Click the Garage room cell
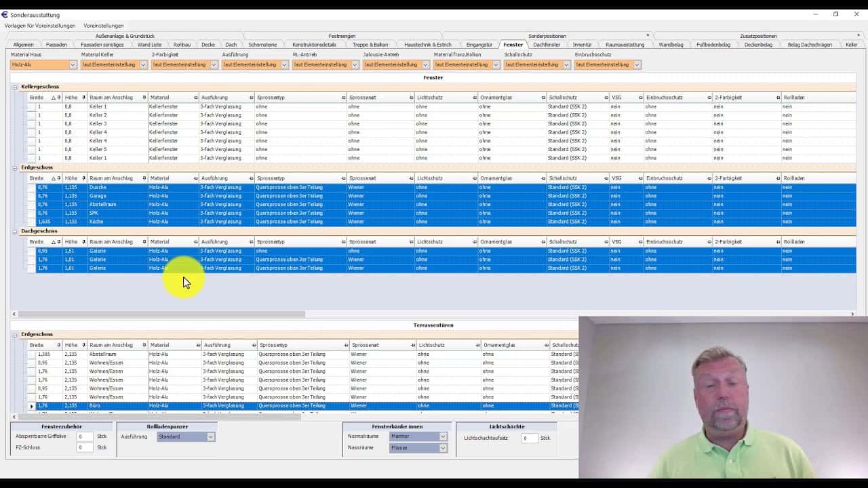 coord(117,196)
